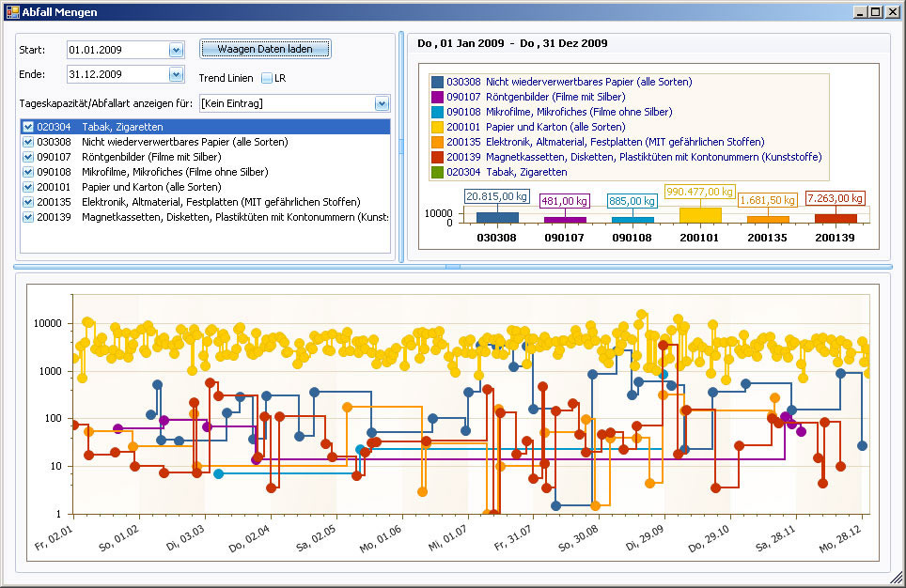
Task: Click the blue legend swatch for 030308
Action: point(436,83)
